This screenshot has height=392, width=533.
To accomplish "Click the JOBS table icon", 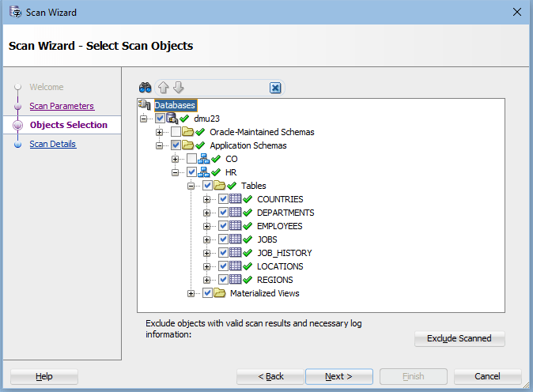I will pyautogui.click(x=235, y=239).
